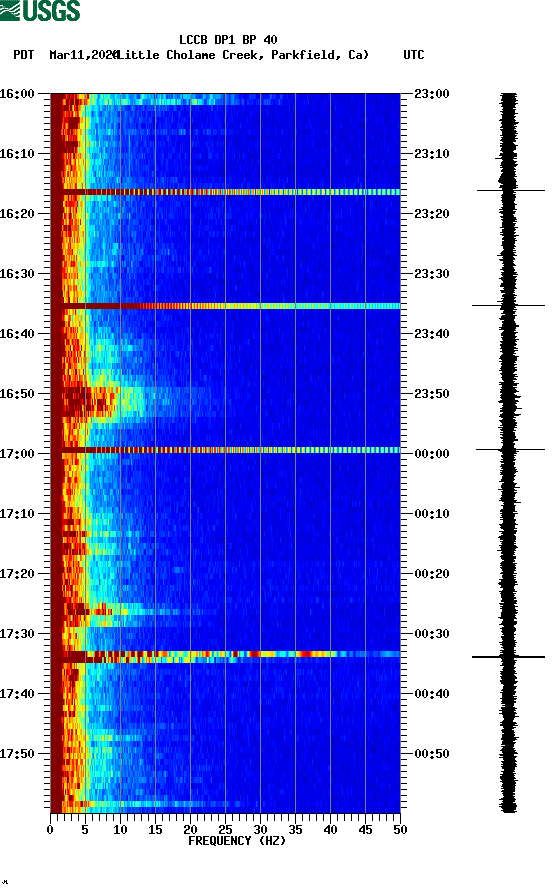Image resolution: width=552 pixels, height=893 pixels.
Task: Click the 16:40 PDT time label
Action: [17, 334]
